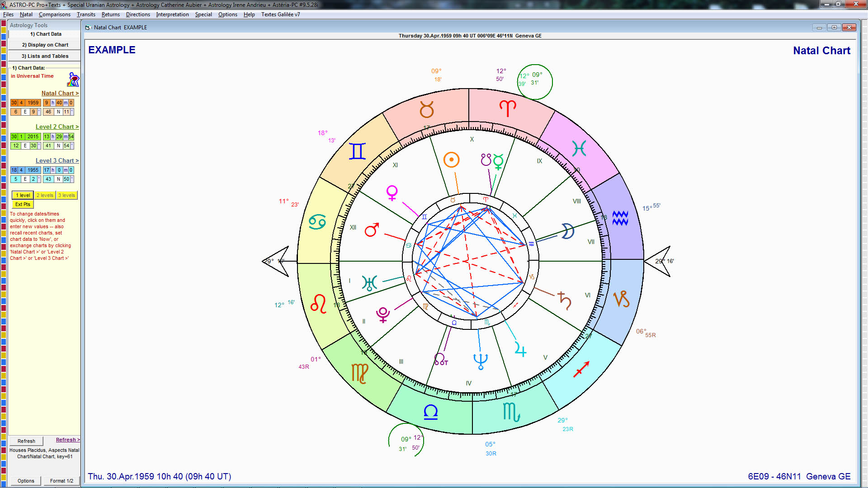Select the orange Sun symbol in house X
Viewport: 868px width, 488px height.
coord(451,160)
